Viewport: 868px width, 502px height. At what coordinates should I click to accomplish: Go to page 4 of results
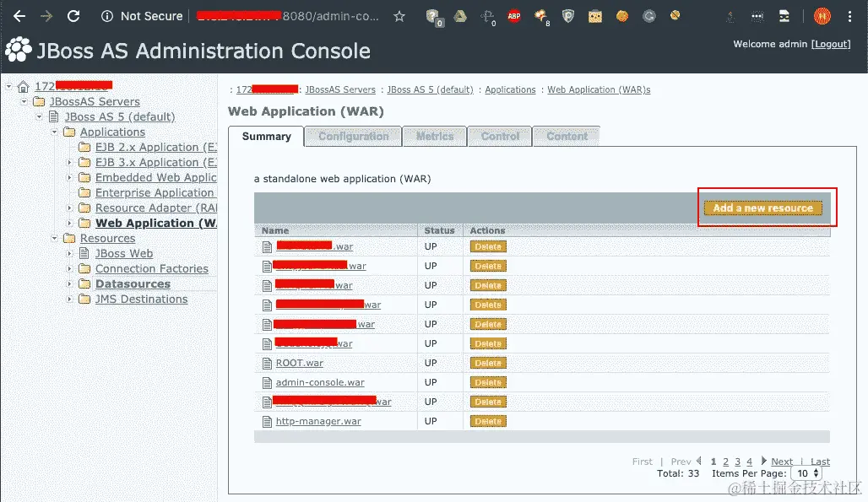[749, 462]
